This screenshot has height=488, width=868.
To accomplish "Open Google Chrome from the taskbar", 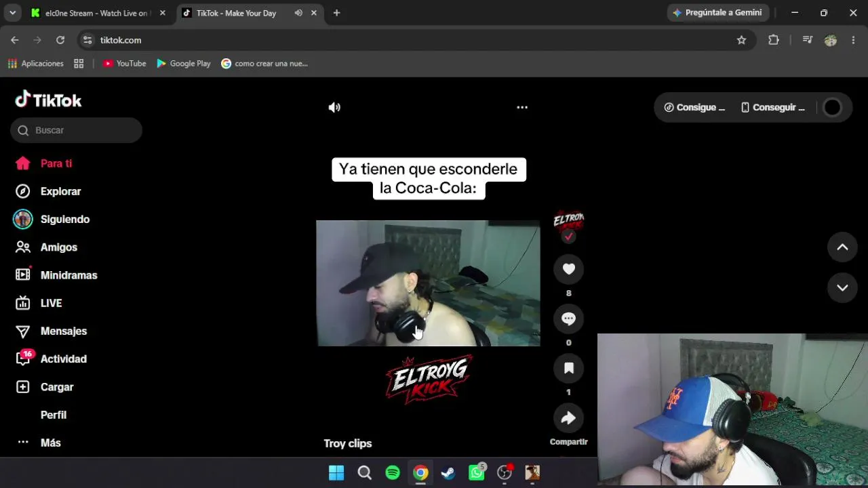I will 421,472.
